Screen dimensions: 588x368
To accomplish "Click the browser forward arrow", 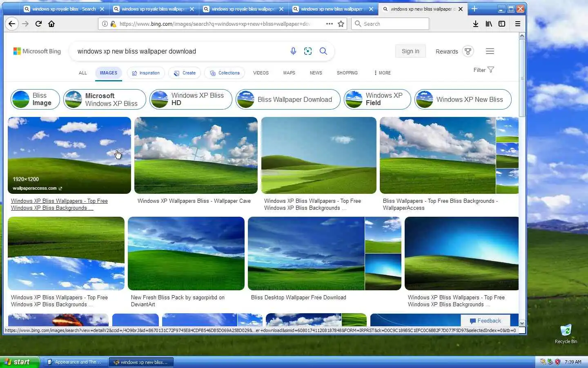I will click(25, 24).
